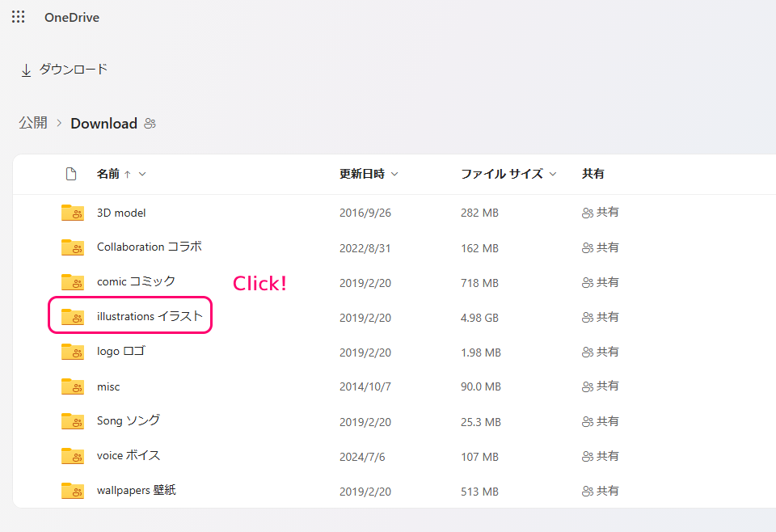
Task: Click 共有 status in comic row
Action: (x=601, y=282)
